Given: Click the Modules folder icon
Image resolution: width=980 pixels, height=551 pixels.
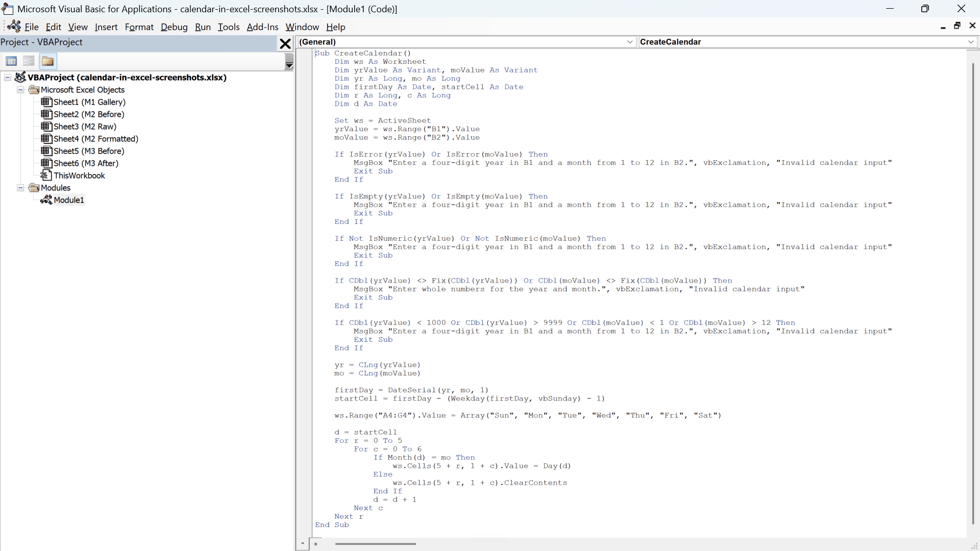Looking at the screenshot, I should [x=34, y=188].
